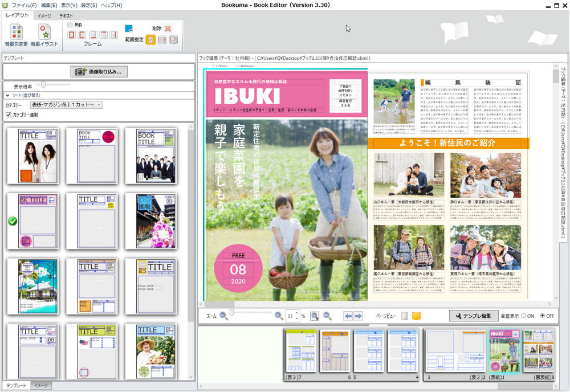The image size is (570, 392).
Task: Click the テンプレ編集 template edit button
Action: [x=473, y=316]
